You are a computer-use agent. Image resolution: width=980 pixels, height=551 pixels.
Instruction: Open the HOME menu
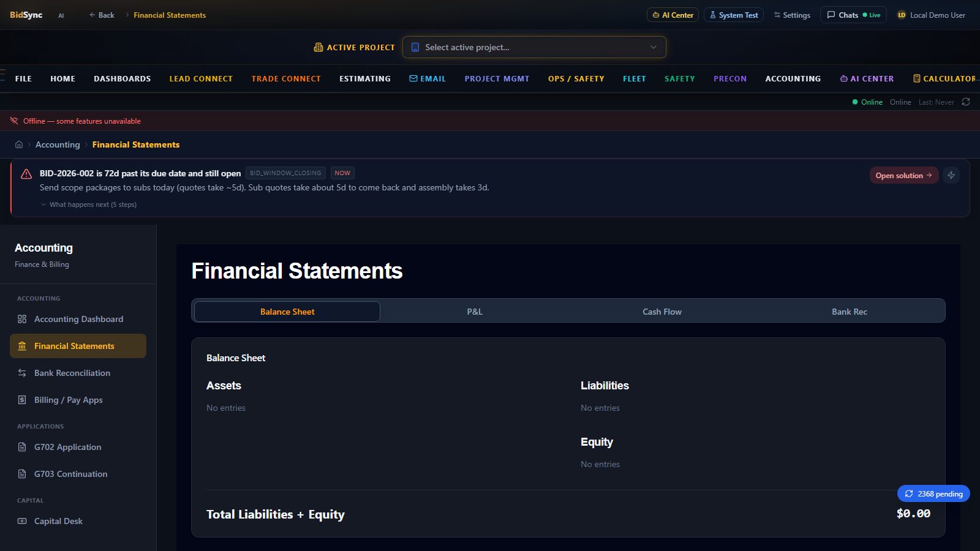[x=62, y=78]
